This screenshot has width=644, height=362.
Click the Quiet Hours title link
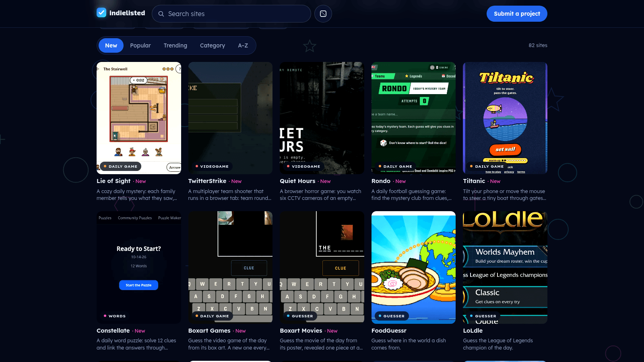297,181
